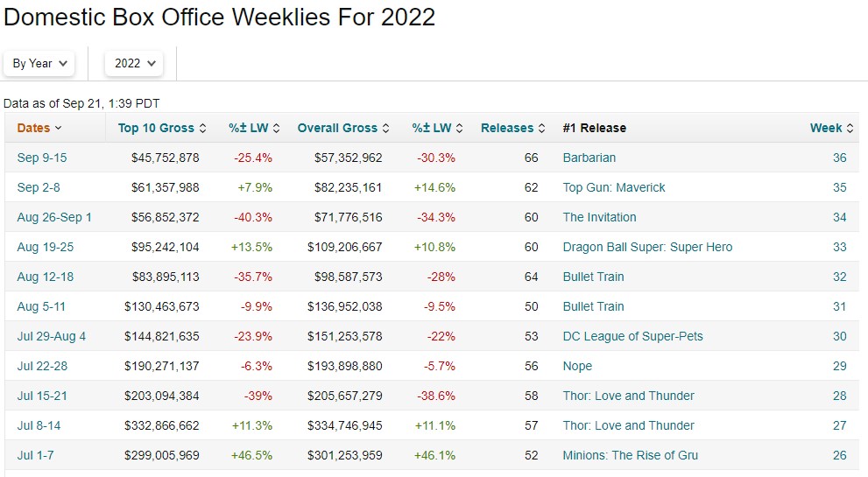Open the Aug 26-Sep 1 week
The width and height of the screenshot is (868, 477).
point(54,217)
